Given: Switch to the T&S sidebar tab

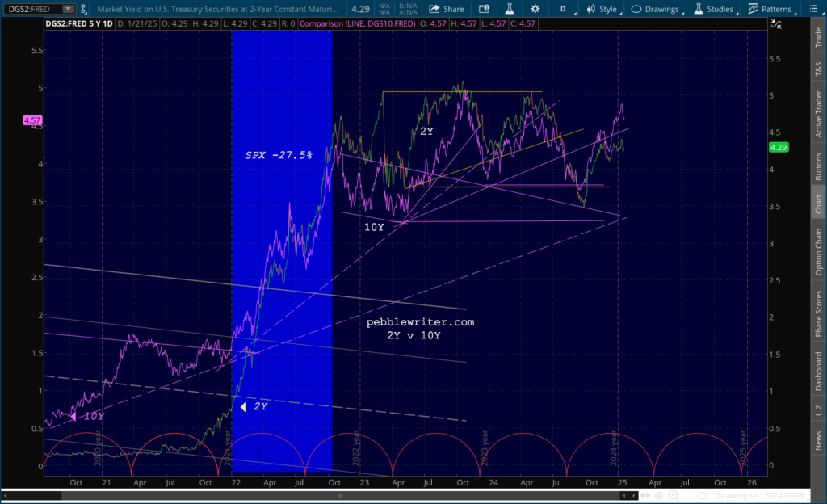Looking at the screenshot, I should coord(819,69).
